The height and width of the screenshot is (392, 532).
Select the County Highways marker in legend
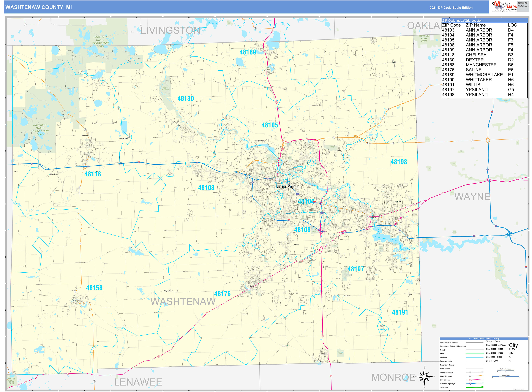point(471,372)
